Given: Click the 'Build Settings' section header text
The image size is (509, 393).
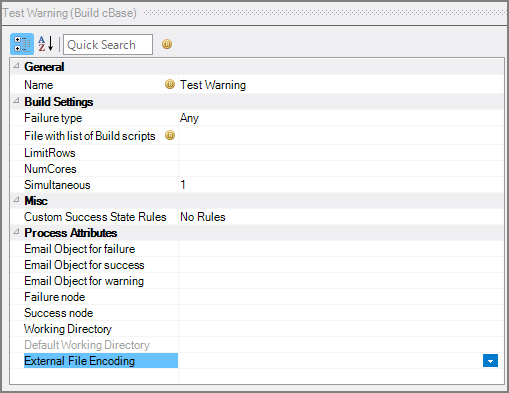Looking at the screenshot, I should click(59, 102).
